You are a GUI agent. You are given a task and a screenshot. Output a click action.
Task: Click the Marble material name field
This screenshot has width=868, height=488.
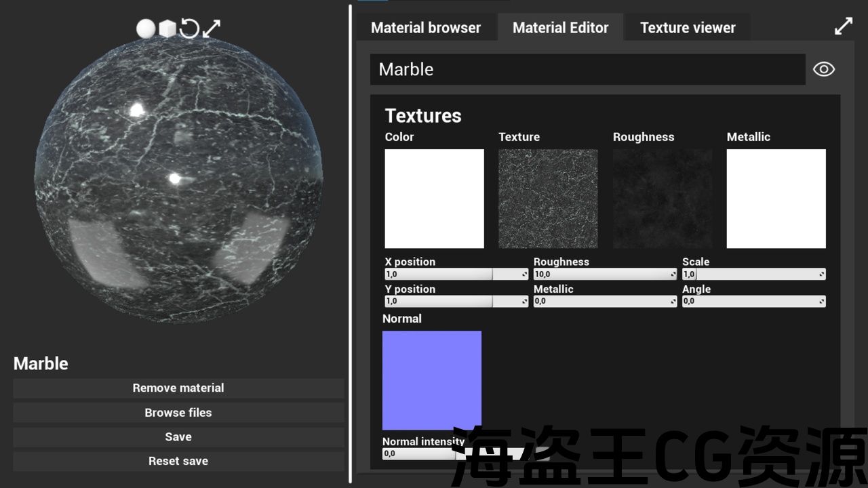pos(587,69)
